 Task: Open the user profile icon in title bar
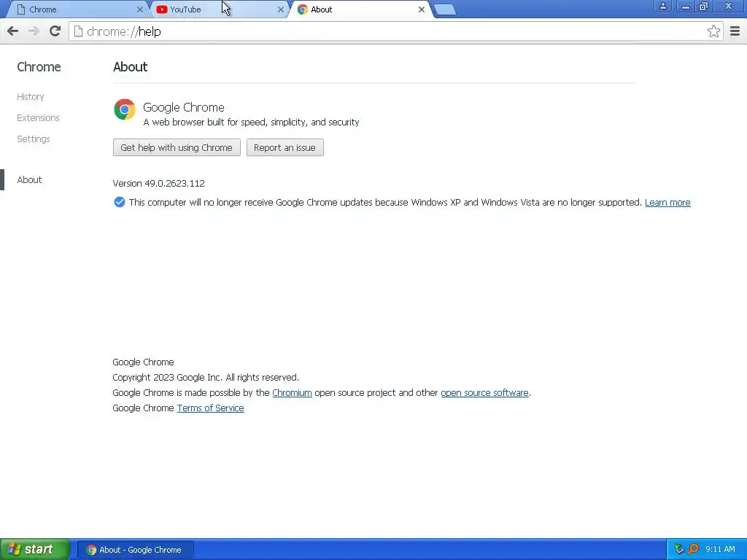point(662,6)
